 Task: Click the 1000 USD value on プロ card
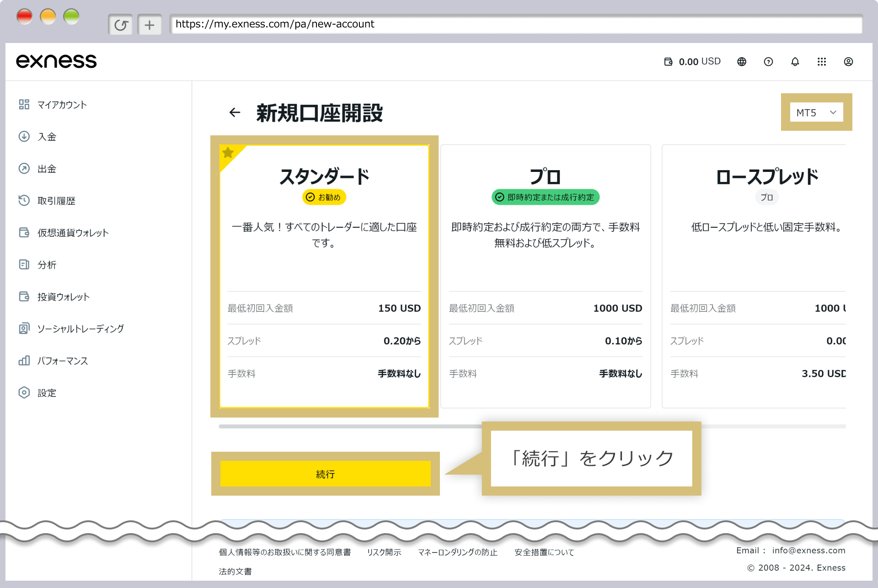tap(617, 308)
